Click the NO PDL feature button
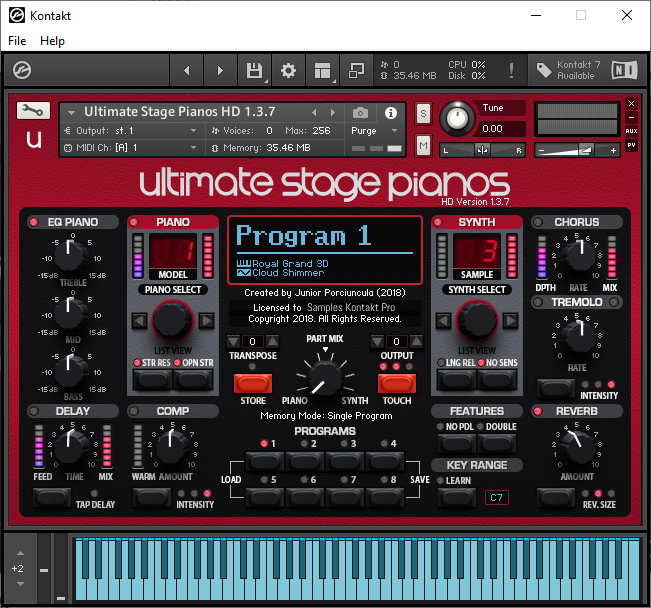 [457, 444]
